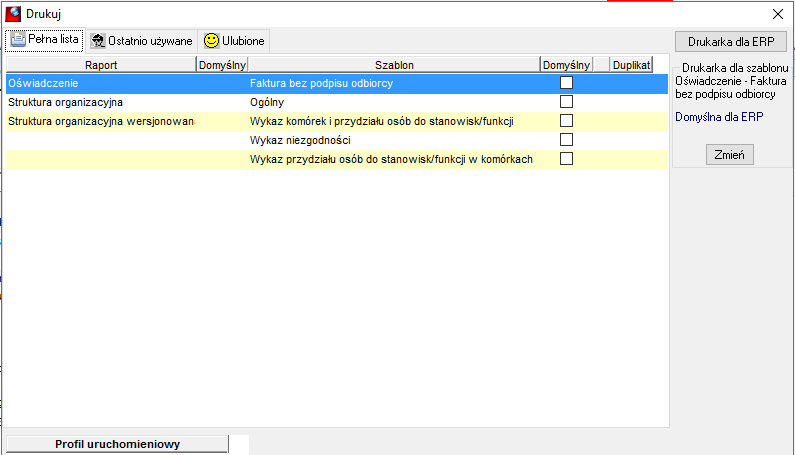Click the Domyślna dla ERP link

pyautogui.click(x=719, y=117)
